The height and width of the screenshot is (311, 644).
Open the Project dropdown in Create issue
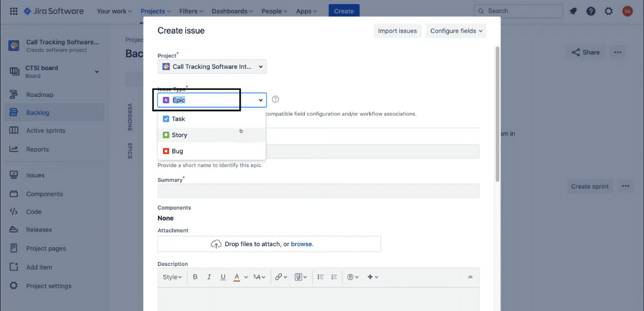tap(212, 67)
